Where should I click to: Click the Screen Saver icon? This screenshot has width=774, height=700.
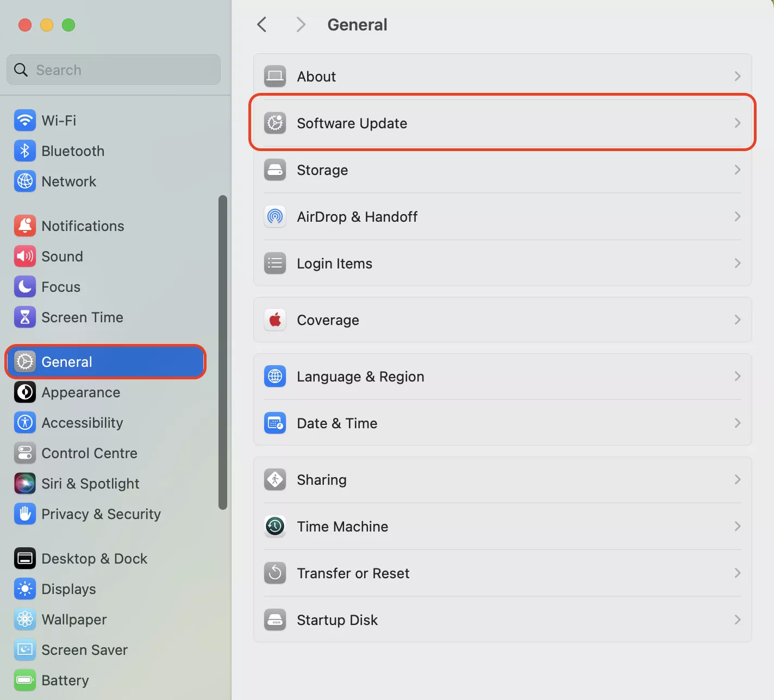tap(25, 649)
